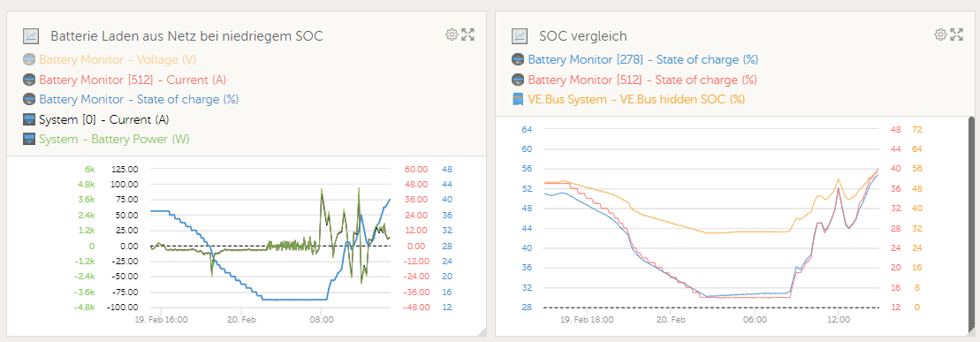This screenshot has height=342, width=980.
Task: Click the SOC vergleich panel vertical scrollbar
Action: pyautogui.click(x=971, y=225)
